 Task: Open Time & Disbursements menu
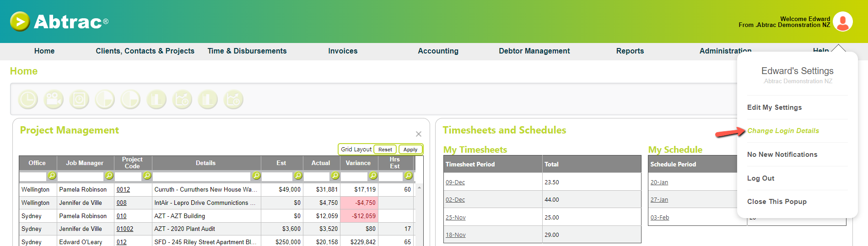247,51
